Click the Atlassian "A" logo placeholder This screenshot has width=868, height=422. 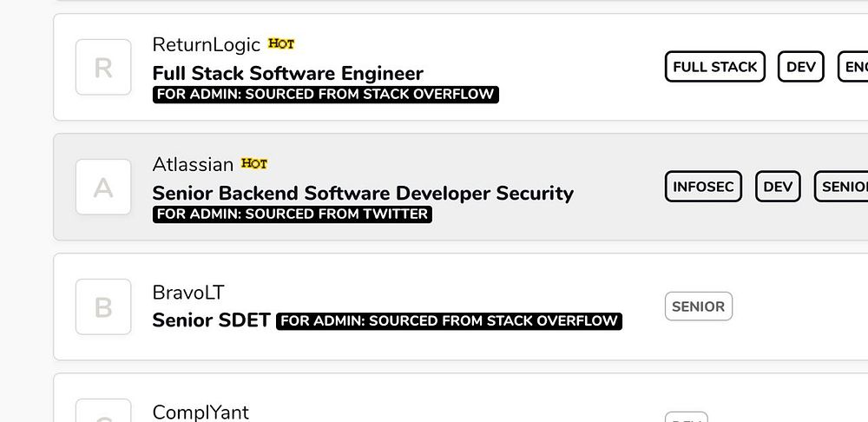click(103, 187)
